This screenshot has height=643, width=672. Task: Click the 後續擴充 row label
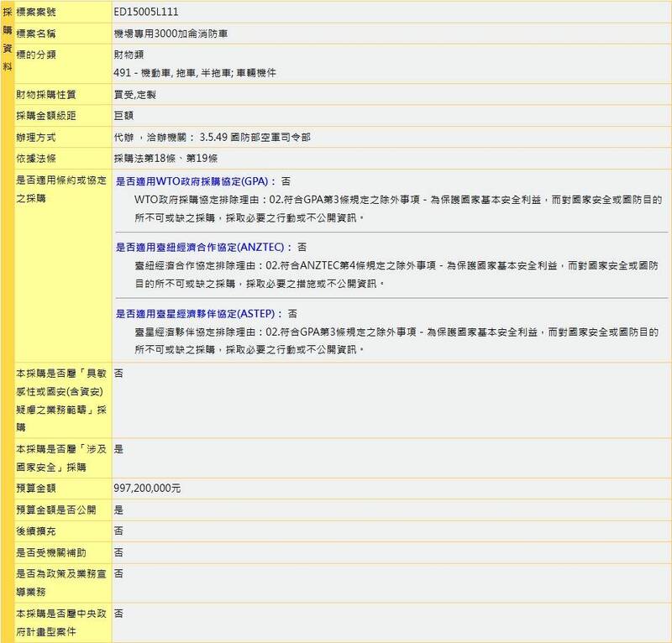coord(38,531)
